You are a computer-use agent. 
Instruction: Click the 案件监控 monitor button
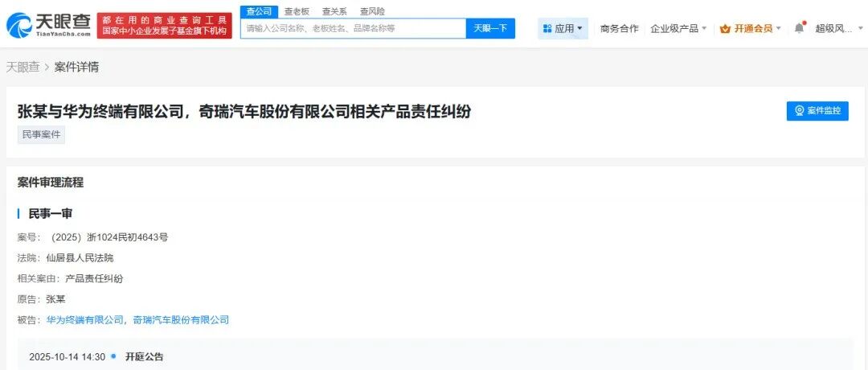(x=817, y=111)
